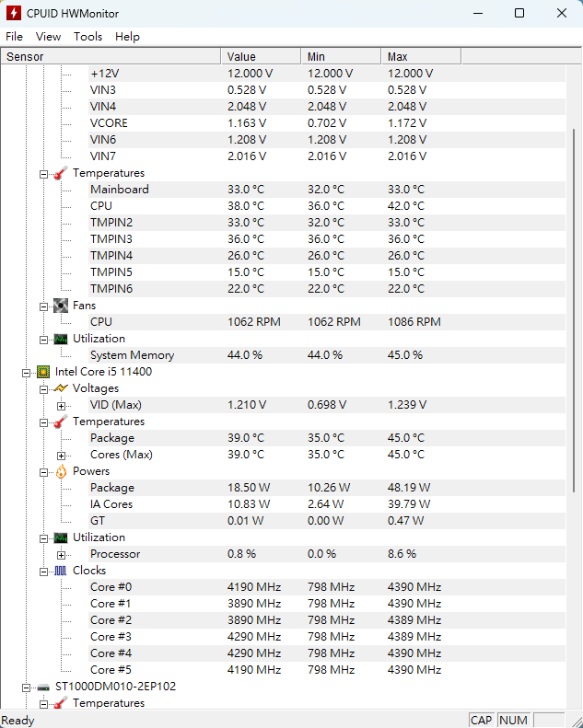Collapse the Fans section
Image resolution: width=583 pixels, height=728 pixels.
(43, 306)
